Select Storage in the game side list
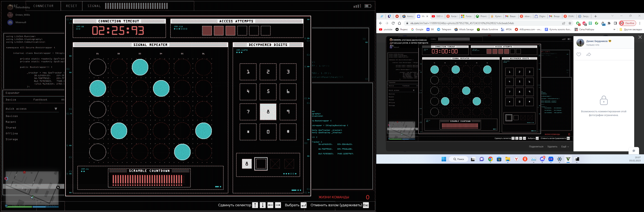644x212 pixels. tap(12, 139)
